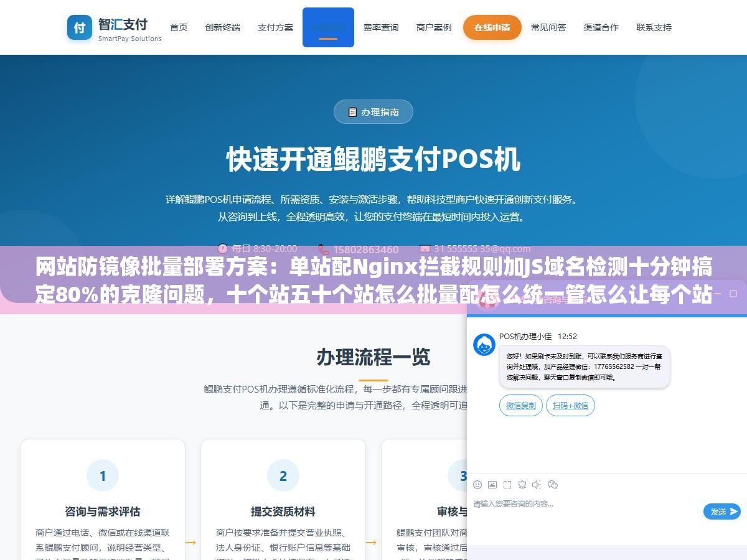The width and height of the screenshot is (747, 560).
Task: Click the rating icon in the chat toolbar
Action: click(522, 485)
